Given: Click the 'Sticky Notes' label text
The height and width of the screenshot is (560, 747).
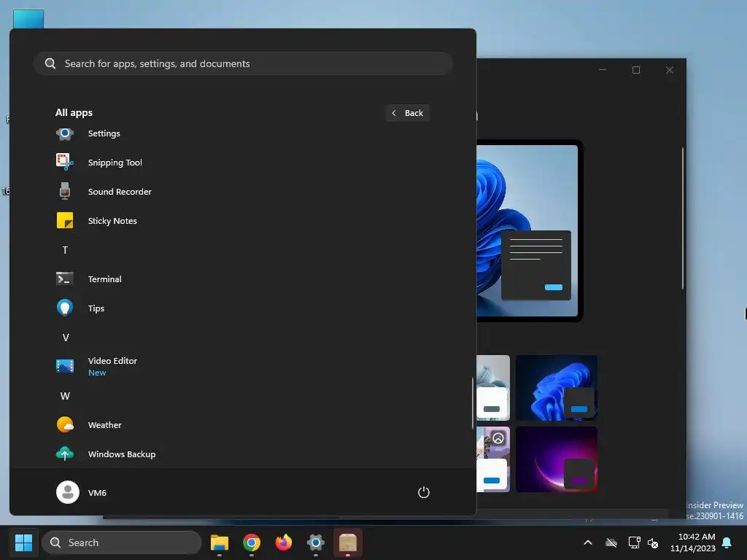Looking at the screenshot, I should (x=112, y=221).
